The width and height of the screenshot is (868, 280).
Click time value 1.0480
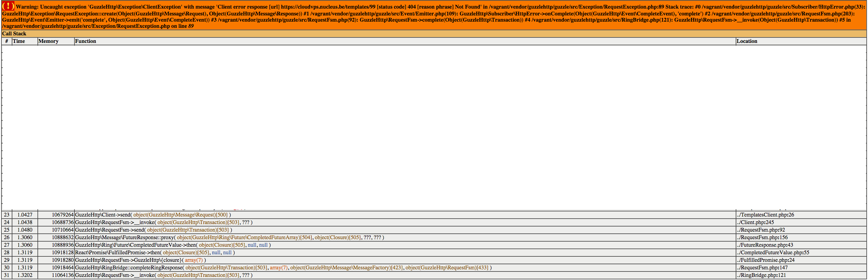pos(25,230)
